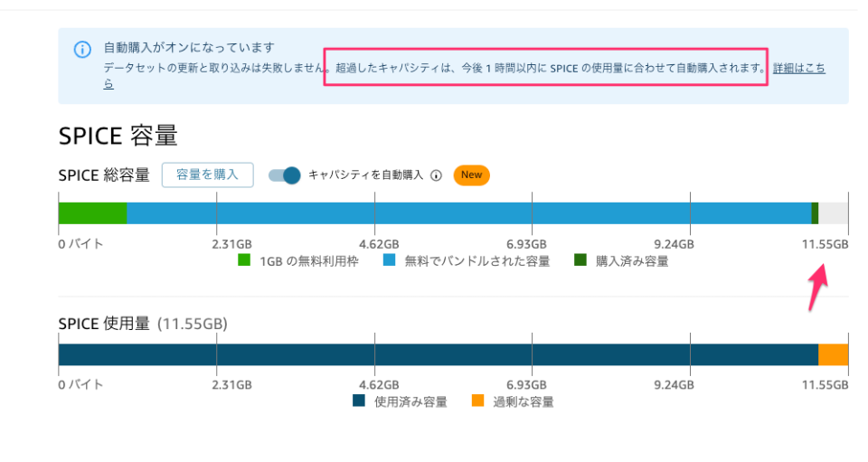Viewport: 868px width, 462px height.
Task: Click the info icon beside キャパシティを自動購入
Action: pyautogui.click(x=436, y=175)
